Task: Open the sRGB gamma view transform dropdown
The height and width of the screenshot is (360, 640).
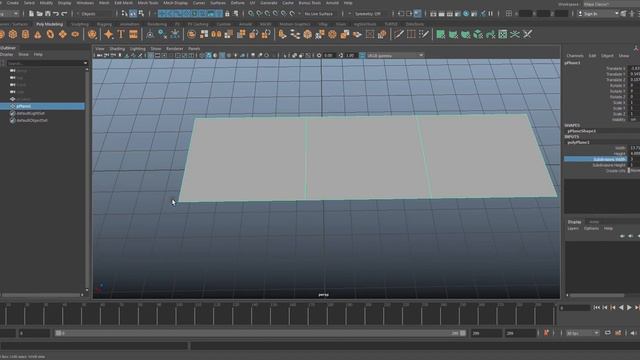Action: (x=396, y=56)
